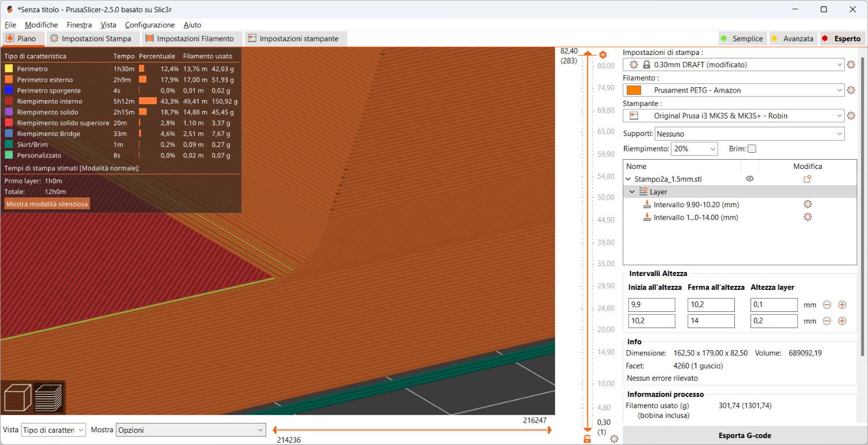Open the File menu
The height and width of the screenshot is (445, 868).
(x=10, y=25)
